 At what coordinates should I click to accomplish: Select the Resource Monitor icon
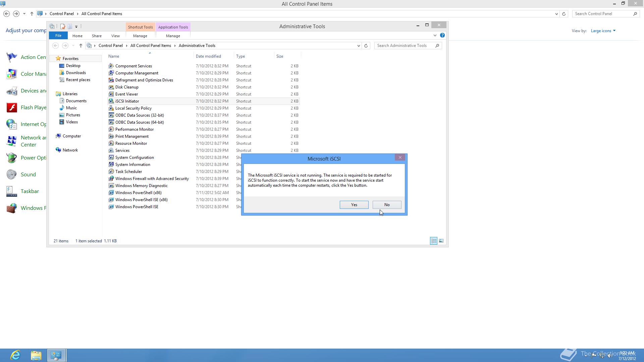point(111,143)
